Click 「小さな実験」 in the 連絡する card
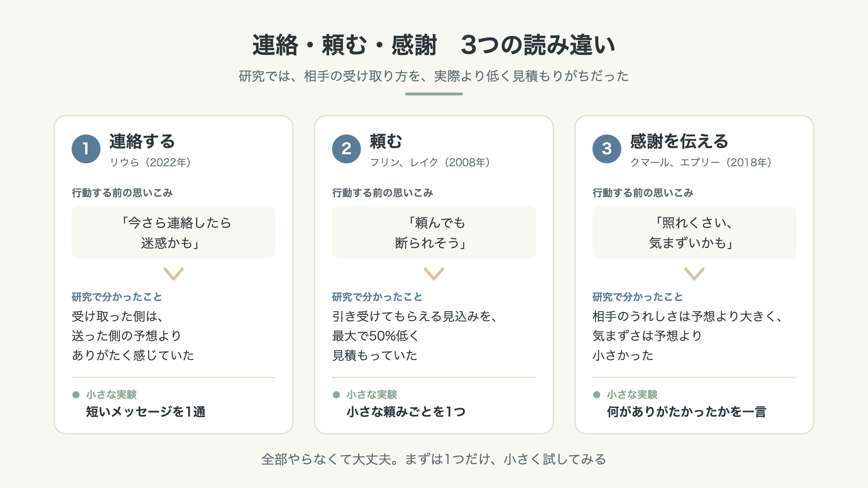The height and width of the screenshot is (488, 868). pos(111,394)
